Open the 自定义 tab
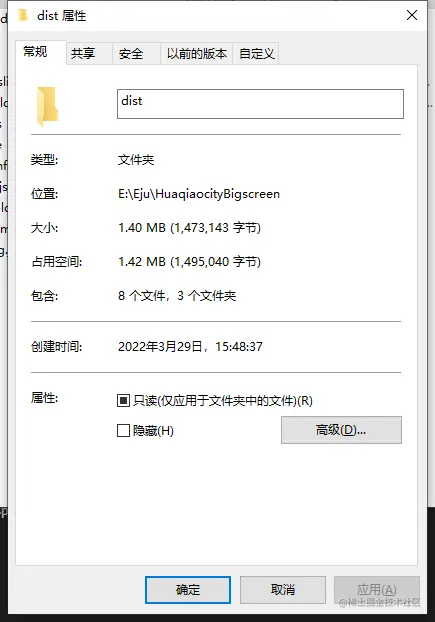This screenshot has width=435, height=622. (256, 53)
